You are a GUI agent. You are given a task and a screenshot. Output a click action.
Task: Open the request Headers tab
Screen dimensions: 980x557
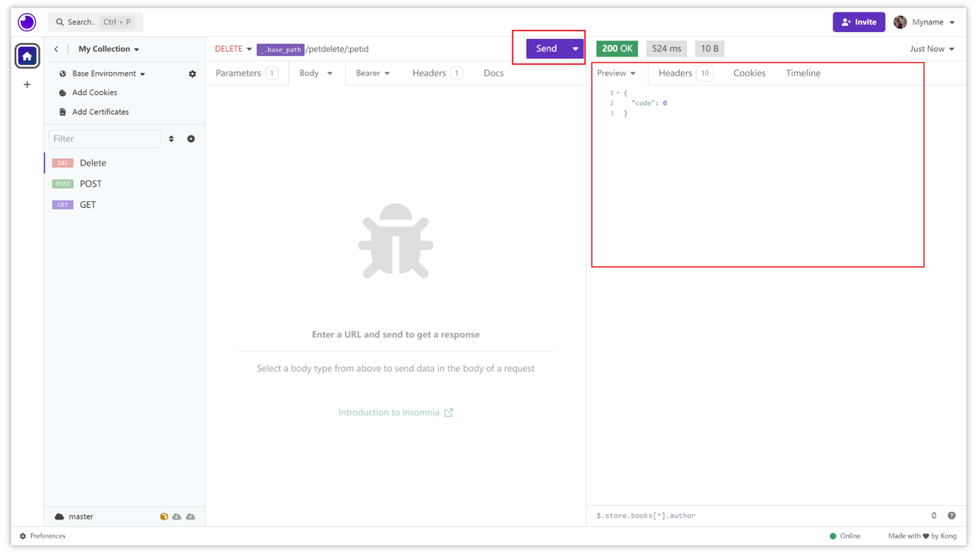[x=436, y=73]
